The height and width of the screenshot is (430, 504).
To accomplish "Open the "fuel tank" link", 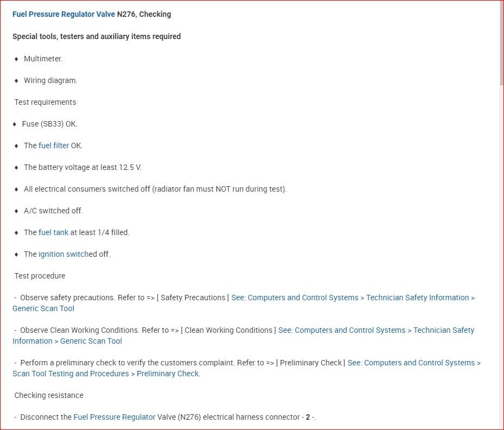I will pyautogui.click(x=53, y=232).
